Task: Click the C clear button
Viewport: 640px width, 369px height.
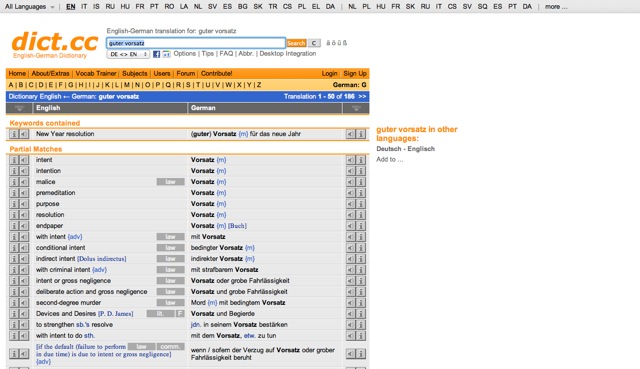Action: pos(314,43)
